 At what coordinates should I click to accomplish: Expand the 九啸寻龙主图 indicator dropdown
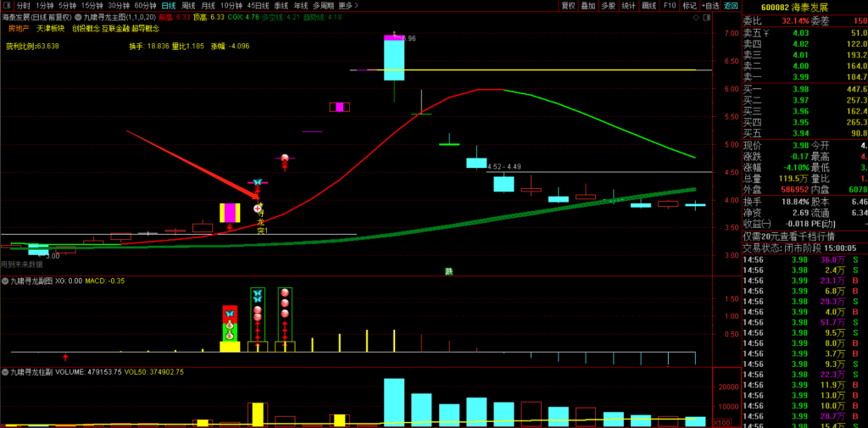78,16
